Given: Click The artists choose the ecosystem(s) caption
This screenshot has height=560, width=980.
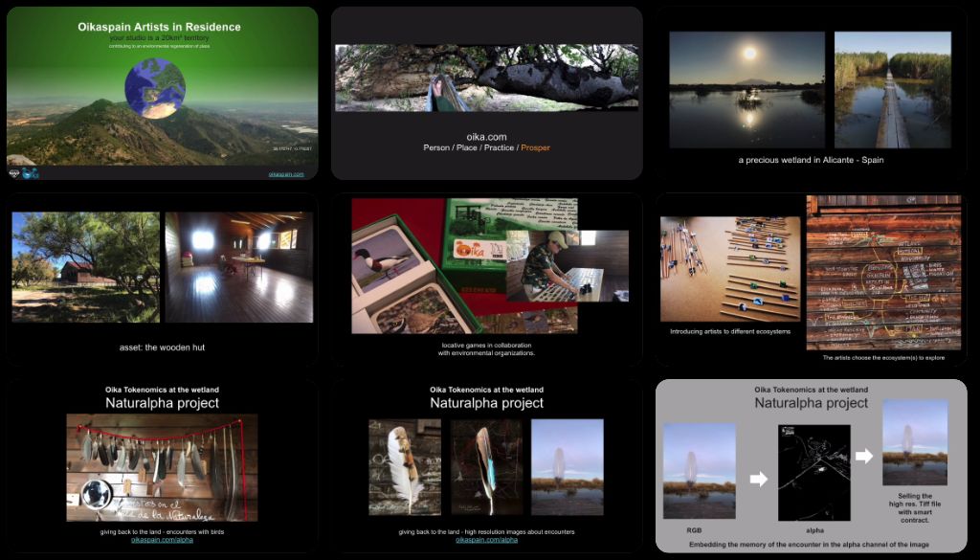Looking at the screenshot, I should coord(883,358).
